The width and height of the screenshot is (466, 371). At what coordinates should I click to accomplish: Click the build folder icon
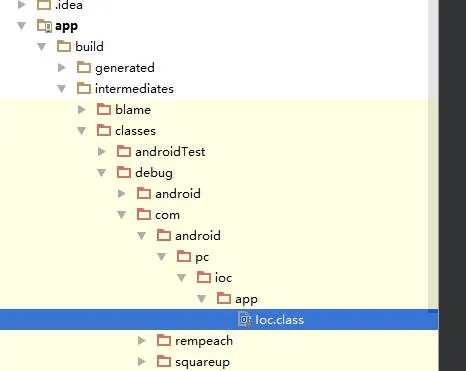pyautogui.click(x=64, y=46)
